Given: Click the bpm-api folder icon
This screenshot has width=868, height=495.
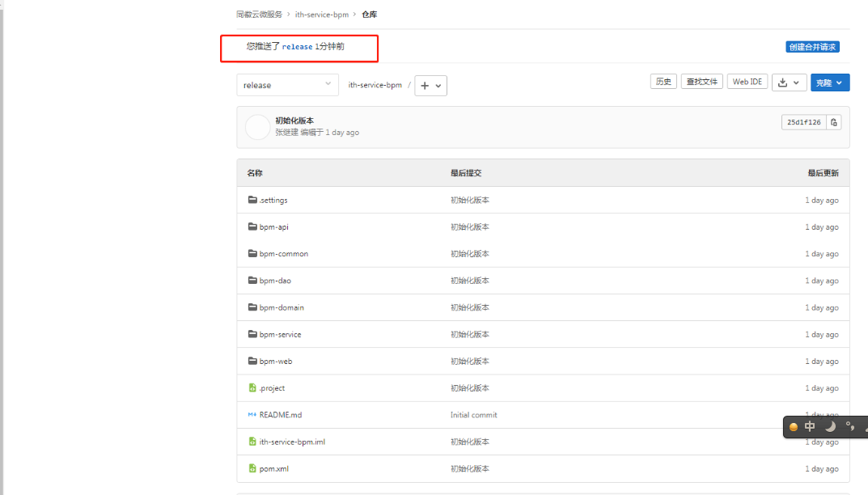Looking at the screenshot, I should click(x=252, y=226).
